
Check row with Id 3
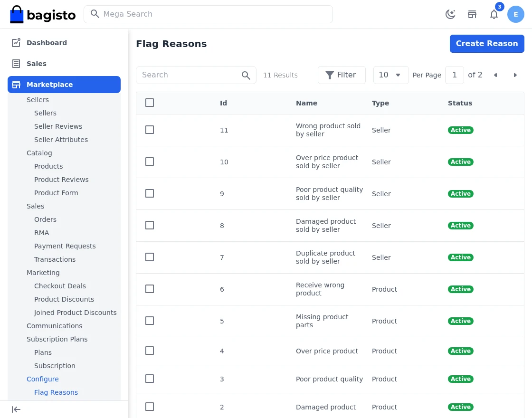click(x=150, y=379)
